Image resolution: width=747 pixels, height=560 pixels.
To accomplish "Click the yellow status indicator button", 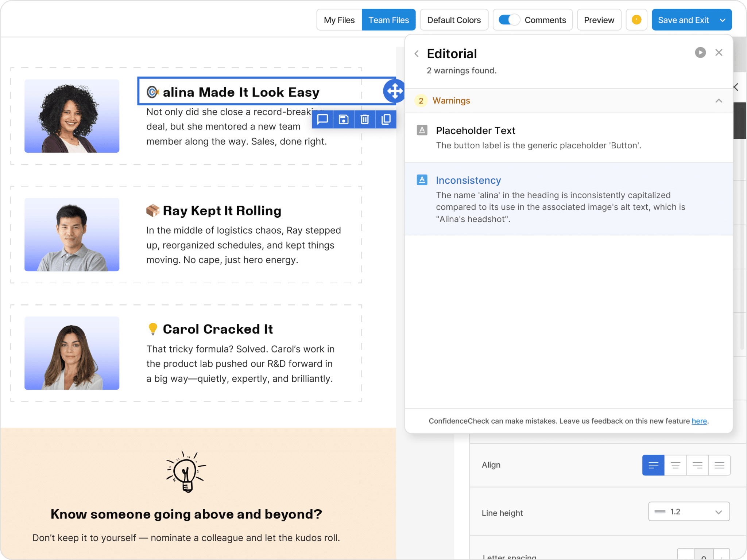I will 636,20.
